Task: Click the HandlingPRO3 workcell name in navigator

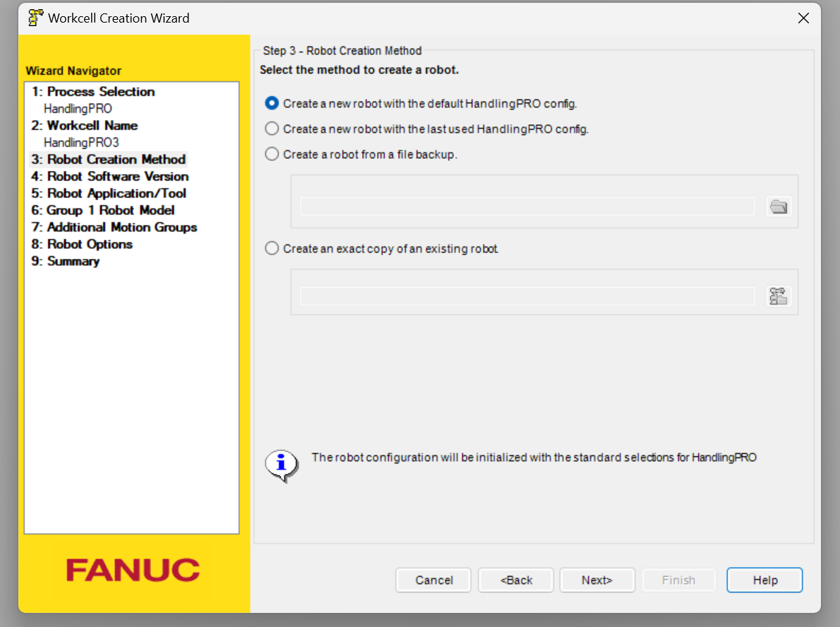Action: (x=81, y=143)
